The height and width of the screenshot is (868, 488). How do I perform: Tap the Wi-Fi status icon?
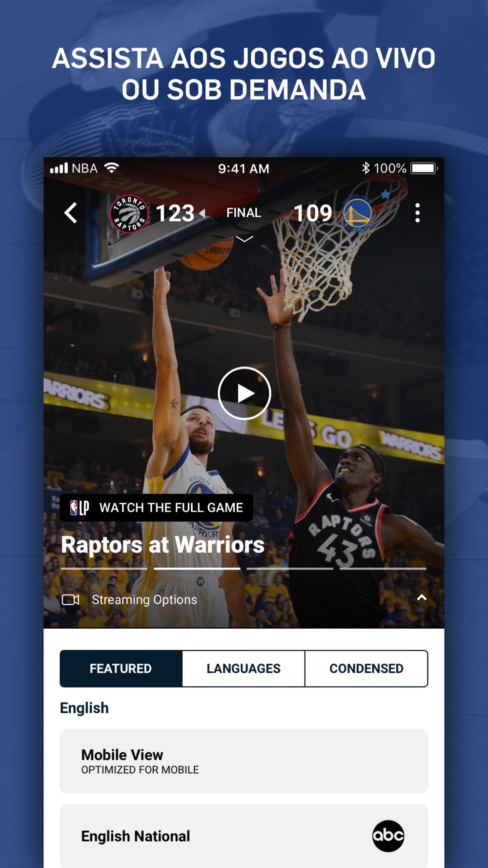click(112, 168)
